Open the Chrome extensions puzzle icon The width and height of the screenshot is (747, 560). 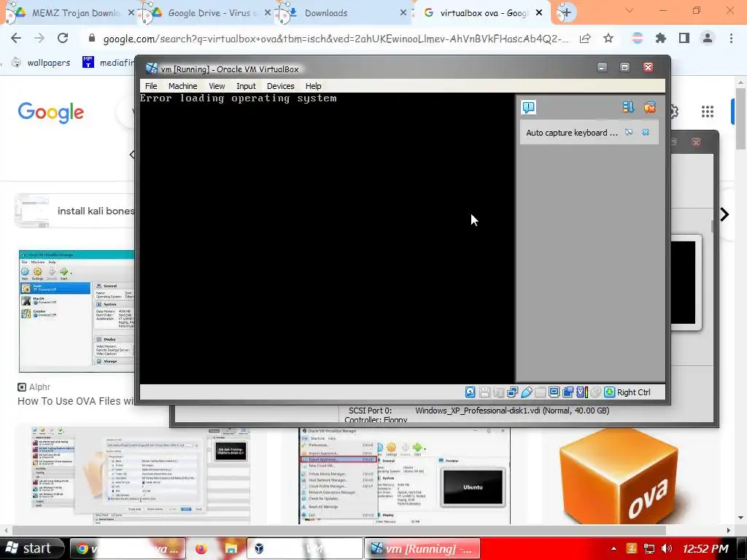661,38
